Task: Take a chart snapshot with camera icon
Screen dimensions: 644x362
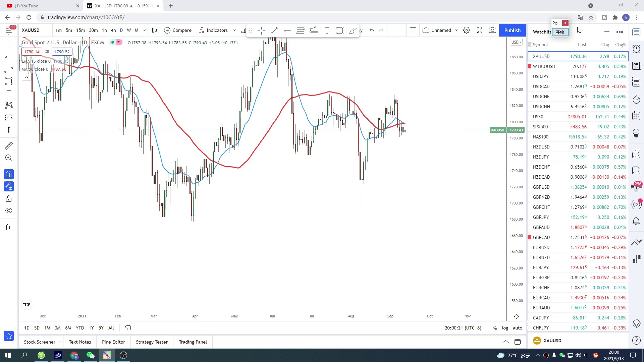Action: pos(492,30)
